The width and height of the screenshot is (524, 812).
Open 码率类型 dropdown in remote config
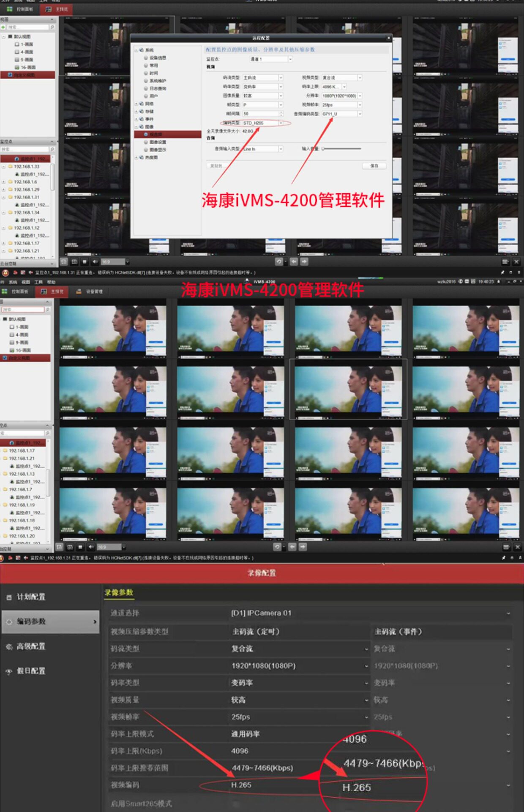tap(262, 87)
